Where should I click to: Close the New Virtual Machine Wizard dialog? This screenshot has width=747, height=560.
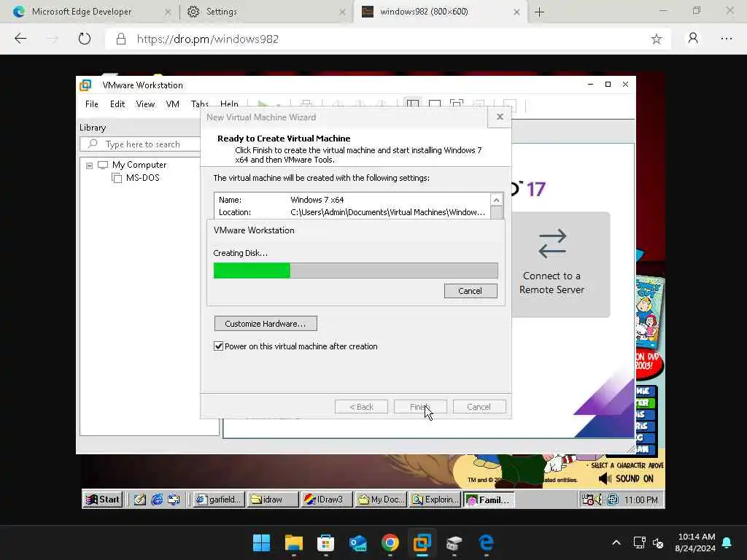click(x=499, y=117)
